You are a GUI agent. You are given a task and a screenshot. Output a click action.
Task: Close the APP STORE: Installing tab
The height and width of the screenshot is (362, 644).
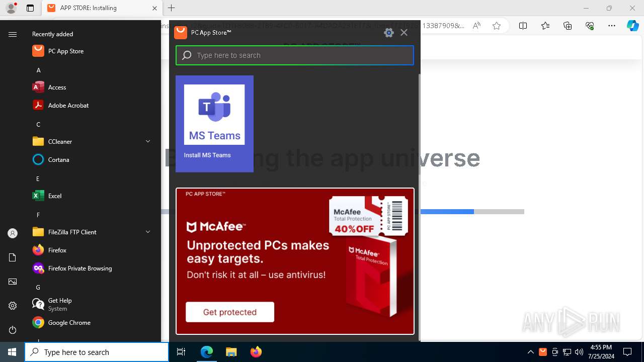tap(154, 8)
